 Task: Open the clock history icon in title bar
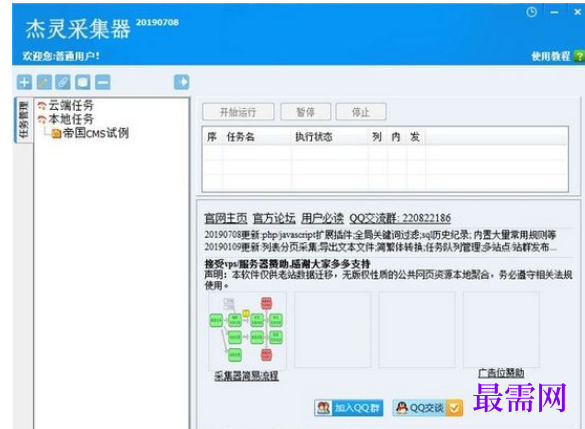[x=532, y=12]
